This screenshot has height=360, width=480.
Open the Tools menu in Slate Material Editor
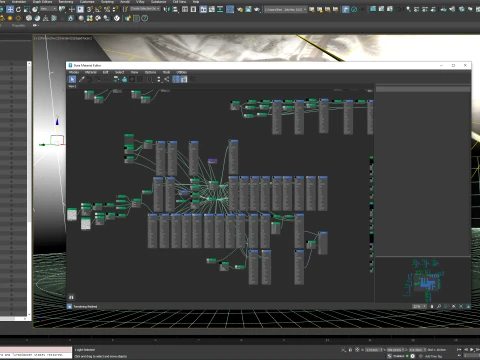tap(166, 72)
